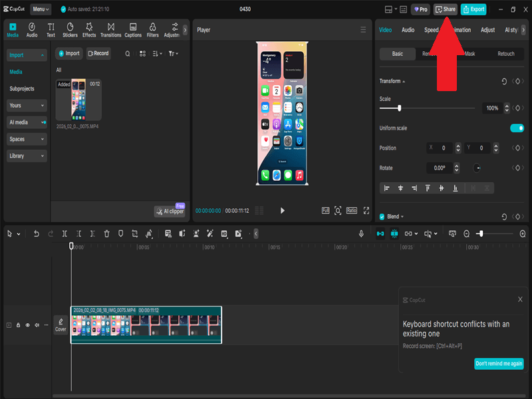Switch media panel to grid view icon
Screen dimensions: 532x399
click(142, 54)
